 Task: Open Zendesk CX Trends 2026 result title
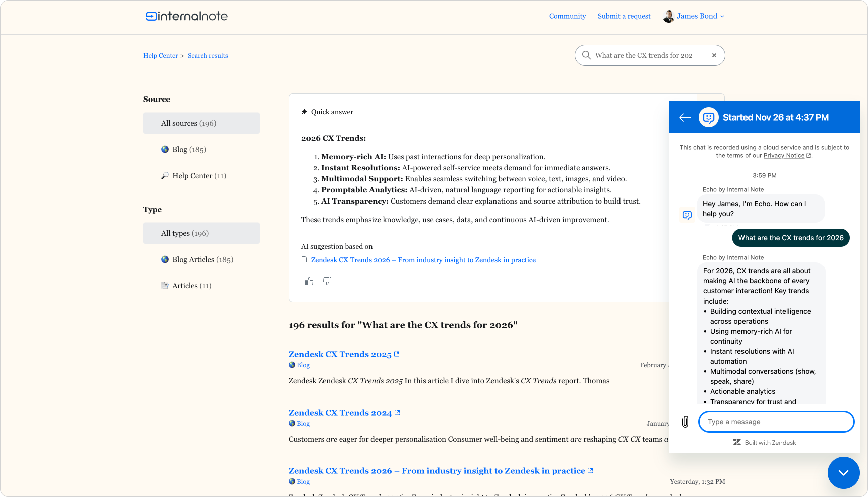pos(437,471)
